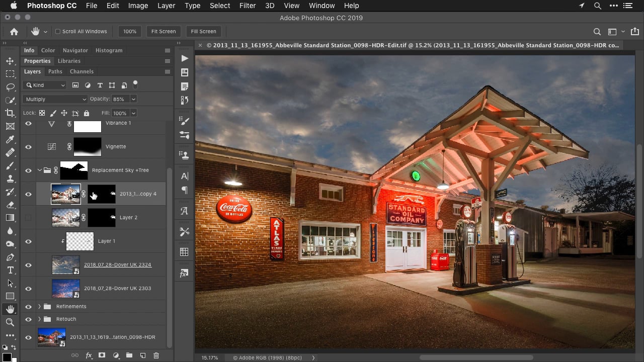Open the Window menu
The height and width of the screenshot is (362, 644).
click(x=321, y=6)
